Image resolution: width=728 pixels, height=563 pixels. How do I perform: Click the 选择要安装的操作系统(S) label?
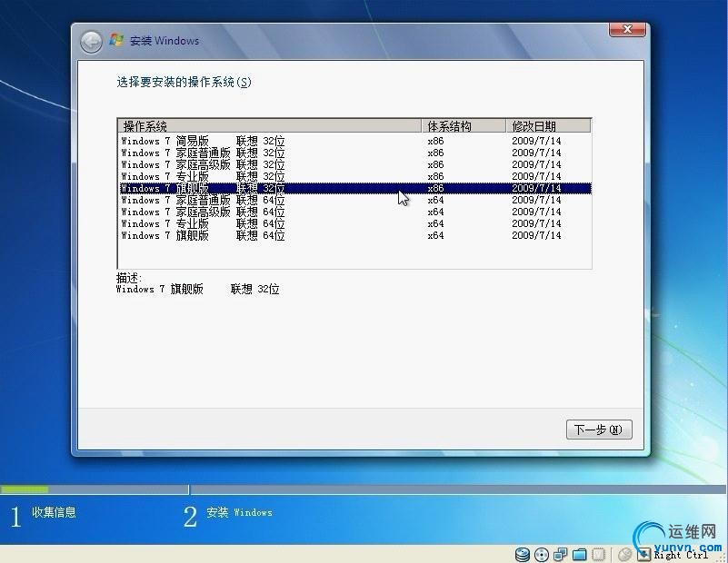pyautogui.click(x=184, y=82)
